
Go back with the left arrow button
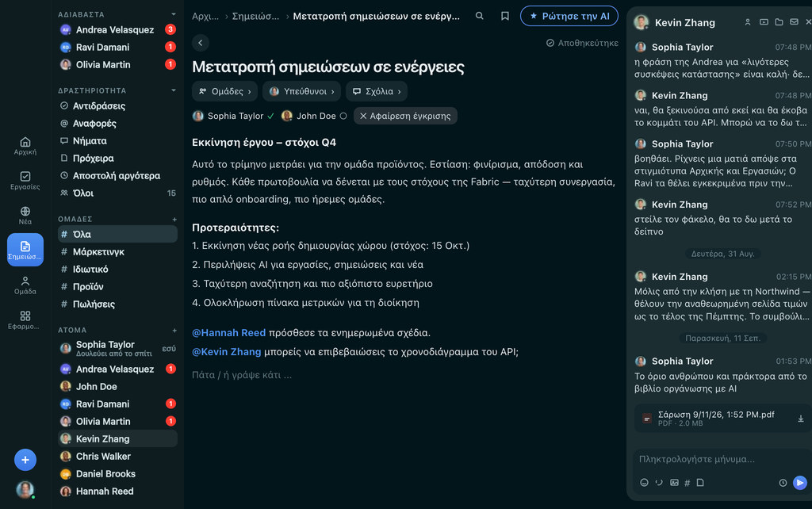[x=201, y=43]
